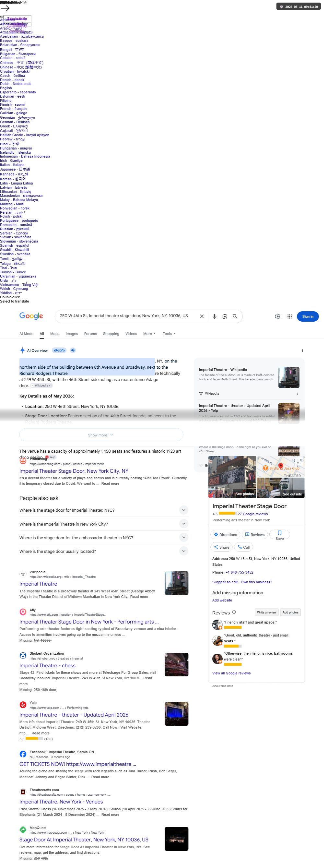
Task: Click the Wikipedia favicon next to Imperial Theatre result
Action: click(23, 581)
